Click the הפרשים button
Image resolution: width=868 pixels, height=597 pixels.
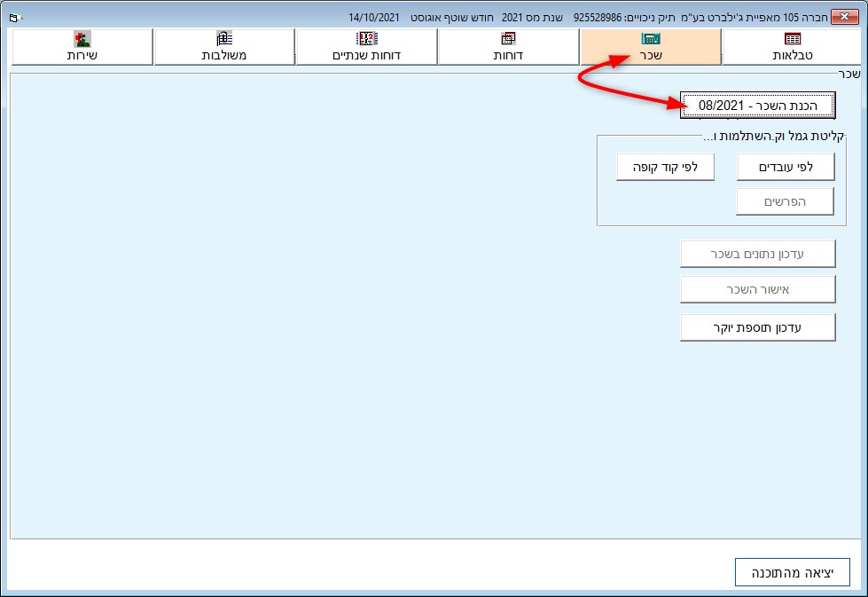tap(785, 201)
